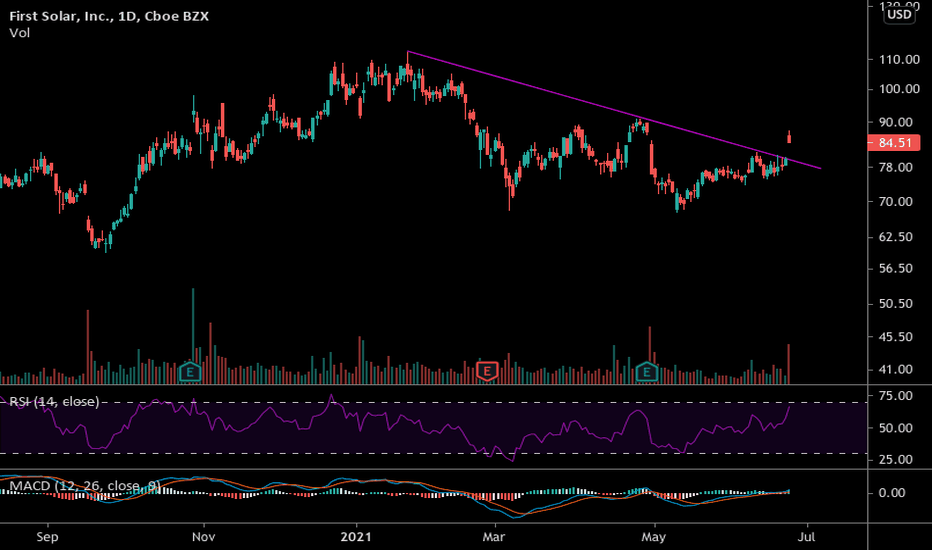Image resolution: width=932 pixels, height=550 pixels.
Task: Open the USD currency selector
Action: click(899, 14)
